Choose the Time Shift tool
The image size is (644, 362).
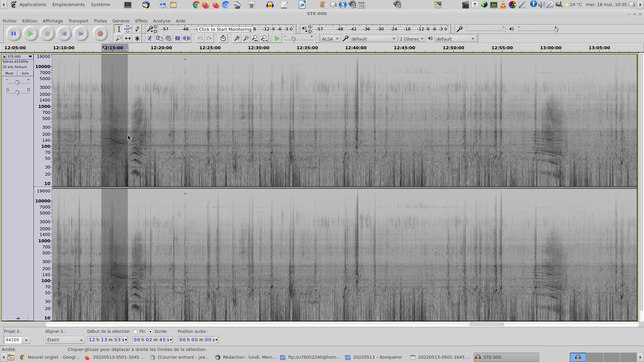click(x=128, y=39)
